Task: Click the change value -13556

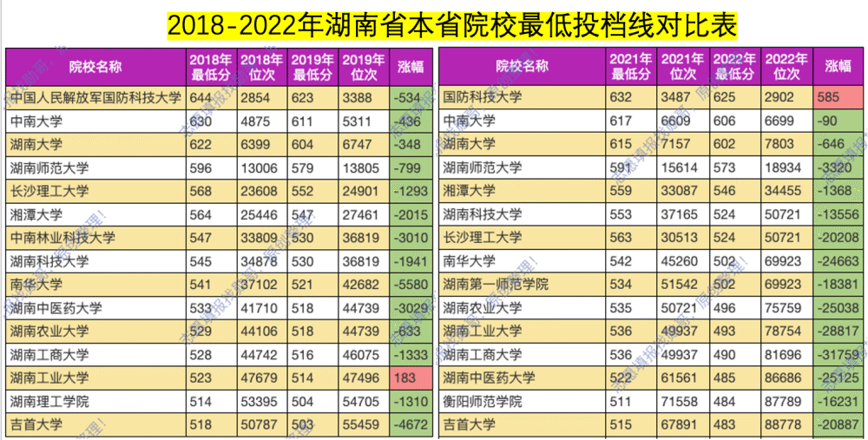Action: [838, 214]
